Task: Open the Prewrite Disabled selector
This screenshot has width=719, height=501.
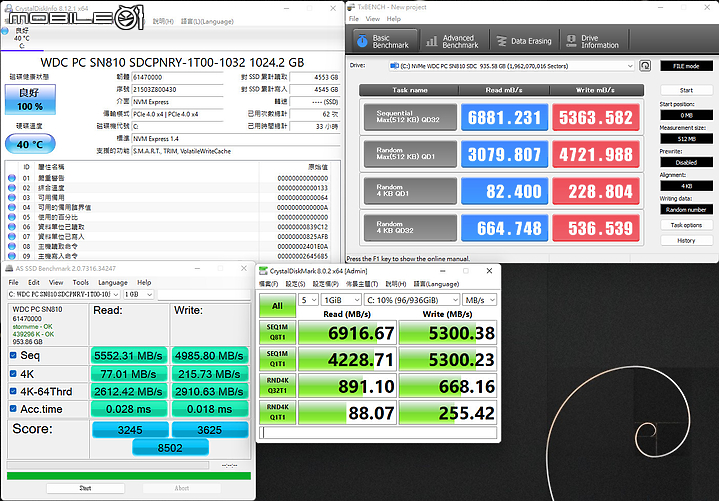Action: click(x=686, y=162)
